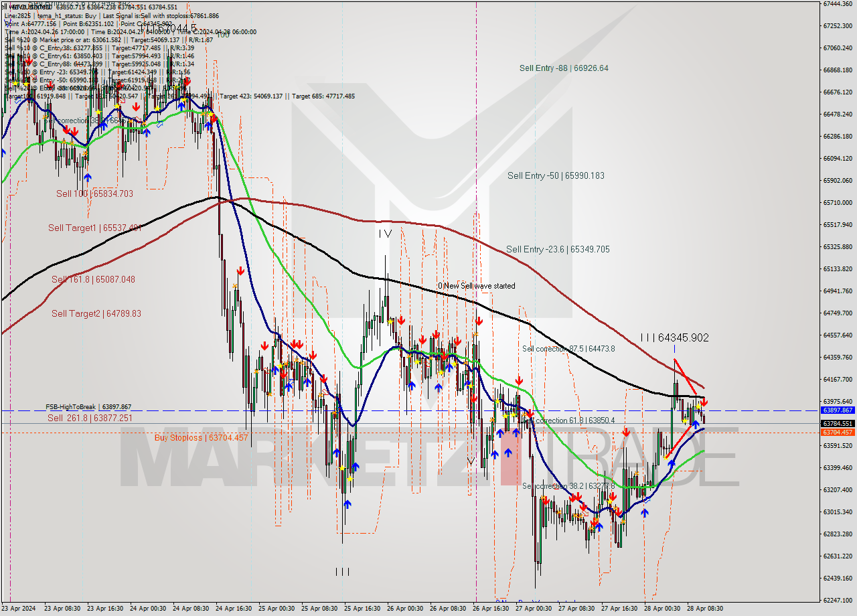Click the orange 63704.457 price tag
This screenshot has height=616, width=857.
tap(838, 432)
